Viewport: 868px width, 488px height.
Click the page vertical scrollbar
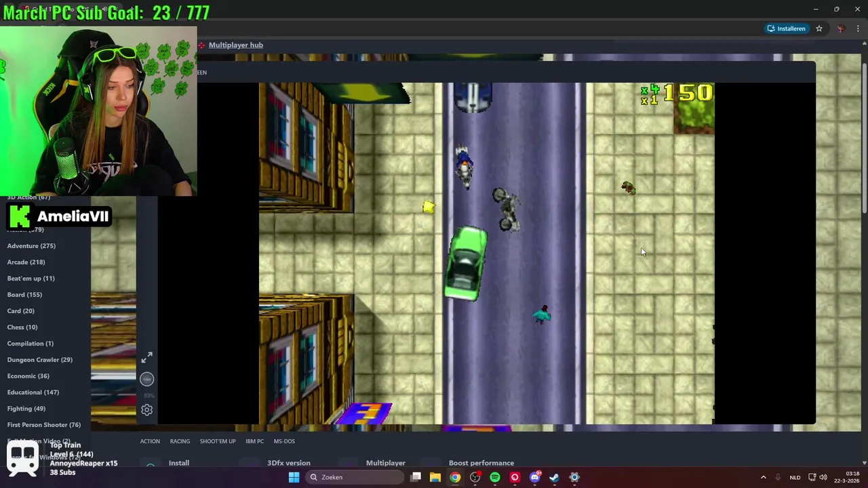click(x=864, y=139)
